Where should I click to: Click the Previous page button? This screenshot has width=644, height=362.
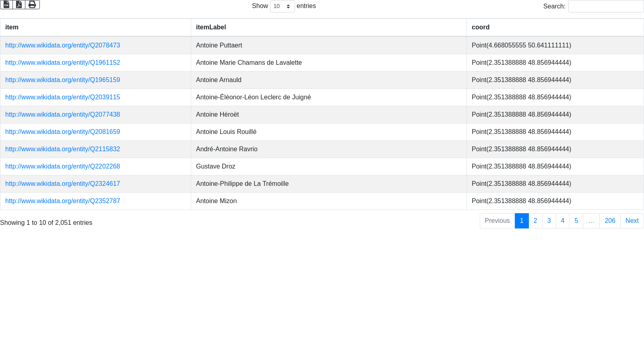[x=497, y=221]
